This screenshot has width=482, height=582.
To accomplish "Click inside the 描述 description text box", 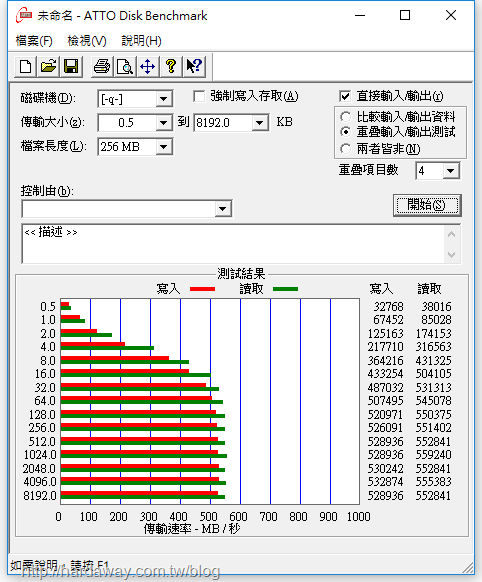I will pos(234,244).
